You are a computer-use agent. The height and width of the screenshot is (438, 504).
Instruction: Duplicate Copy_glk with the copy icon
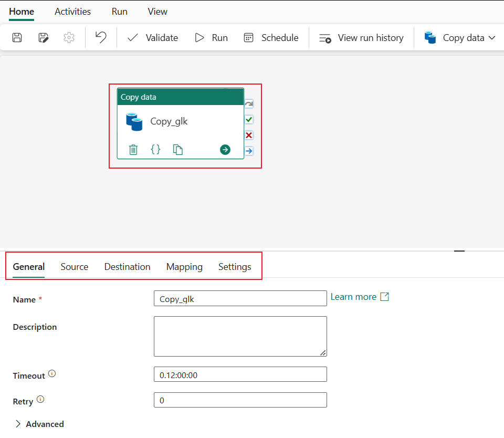pyautogui.click(x=178, y=149)
